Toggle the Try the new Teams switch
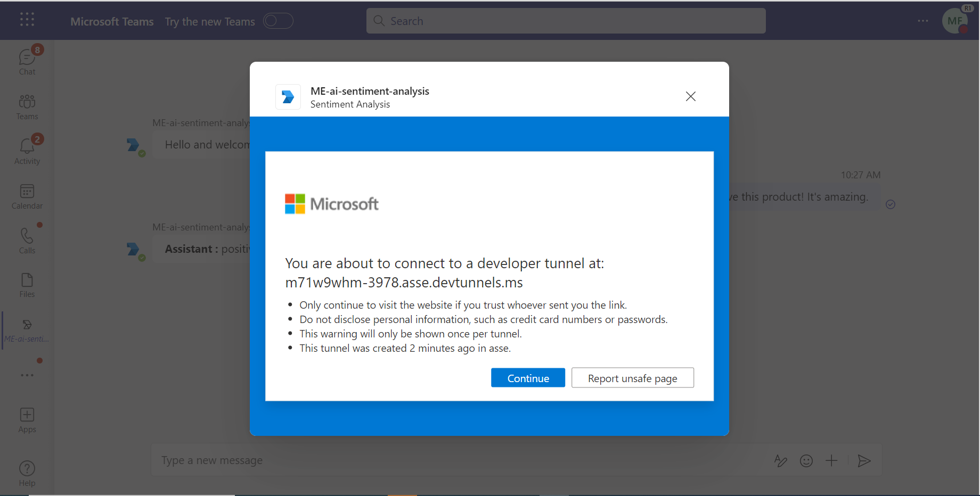 pos(278,21)
